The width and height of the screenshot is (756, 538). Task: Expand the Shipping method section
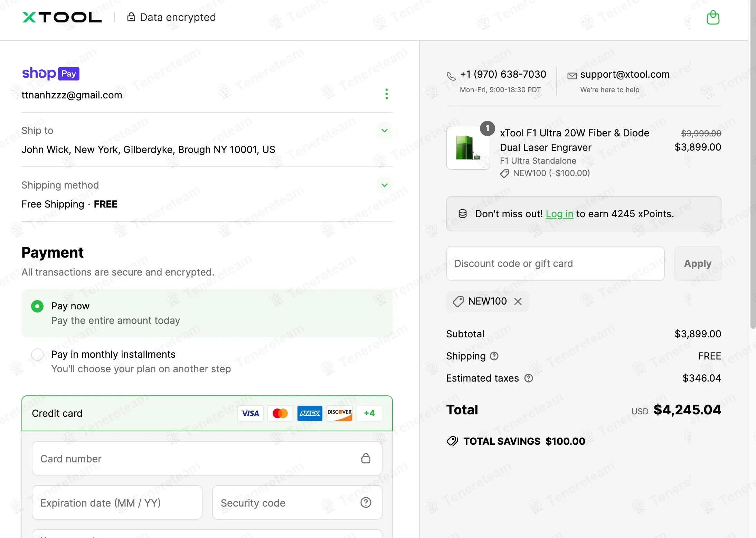384,185
